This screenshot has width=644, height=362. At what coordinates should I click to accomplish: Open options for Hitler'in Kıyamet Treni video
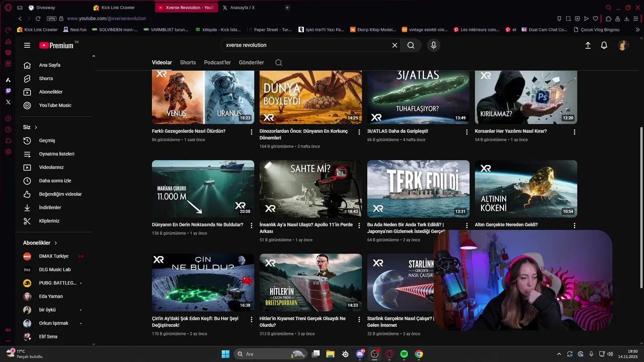359,319
